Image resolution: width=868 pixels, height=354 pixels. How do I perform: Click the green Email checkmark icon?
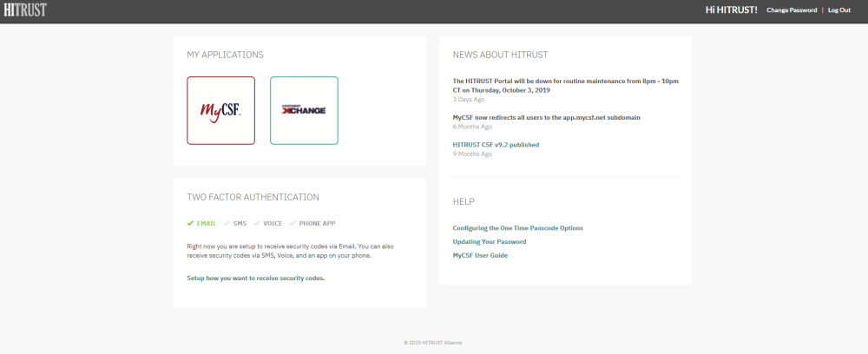point(190,224)
